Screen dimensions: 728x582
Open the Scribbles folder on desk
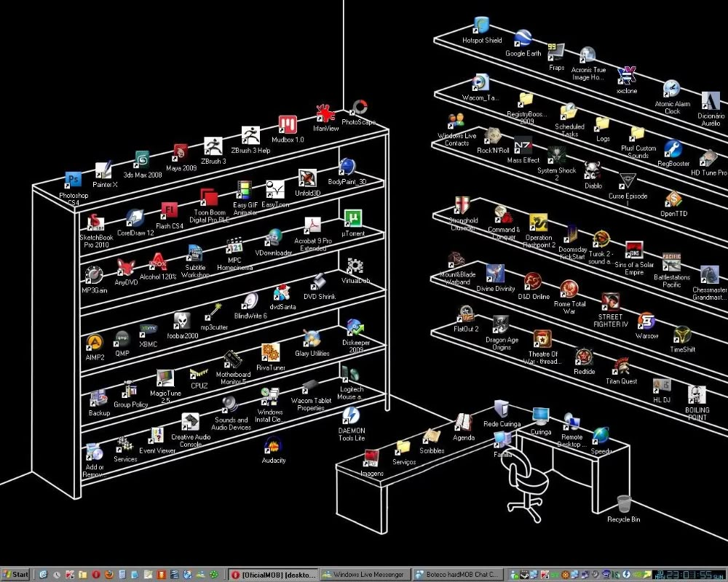pyautogui.click(x=431, y=436)
